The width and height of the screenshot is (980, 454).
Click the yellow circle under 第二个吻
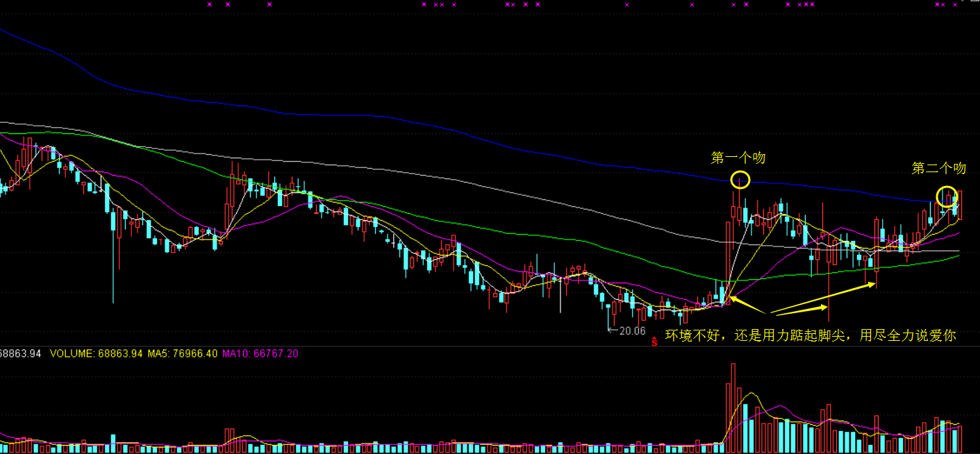(947, 197)
